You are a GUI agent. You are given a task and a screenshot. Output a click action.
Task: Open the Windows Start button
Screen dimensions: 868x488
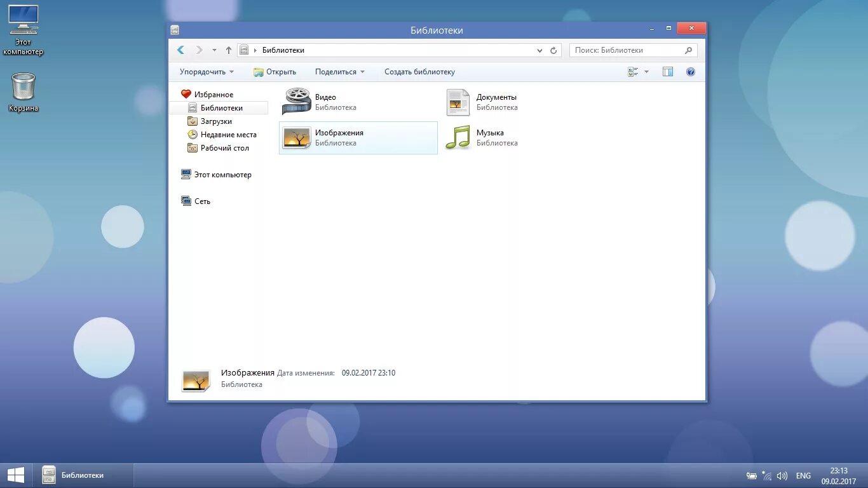pos(15,475)
